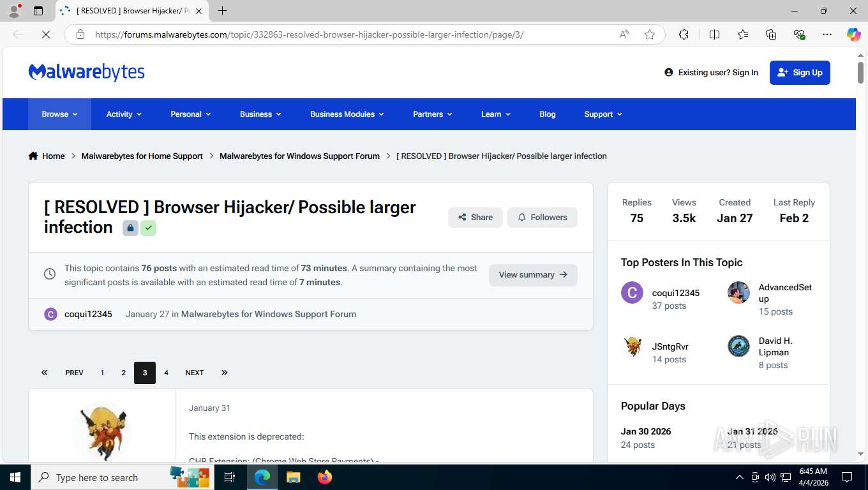Open Favorites list icon
The width and height of the screenshot is (868, 490).
click(x=743, y=34)
